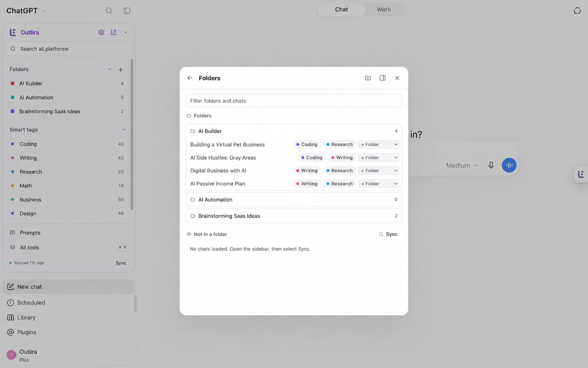Open ChatGPT search icon in sidebar
This screenshot has width=588, height=368.
[x=109, y=11]
